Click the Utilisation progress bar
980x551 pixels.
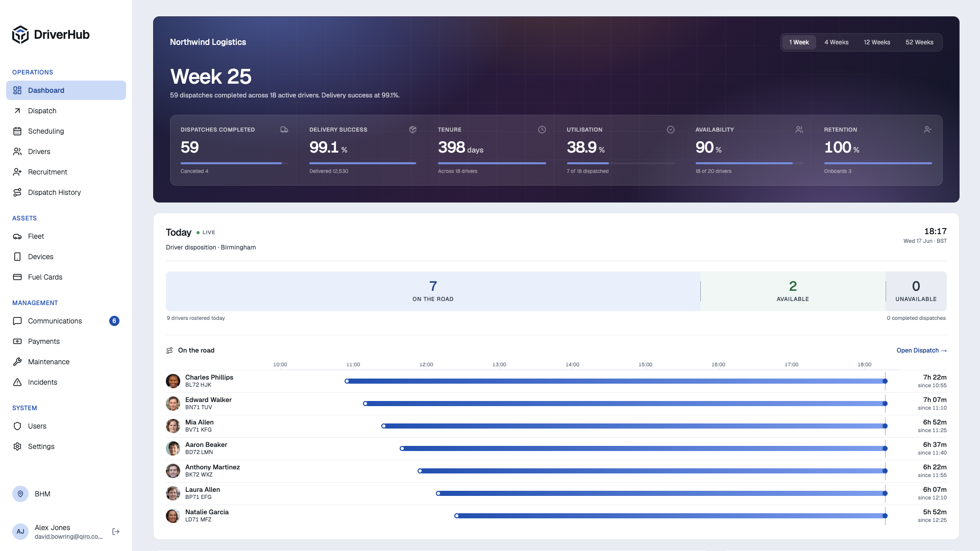click(621, 163)
